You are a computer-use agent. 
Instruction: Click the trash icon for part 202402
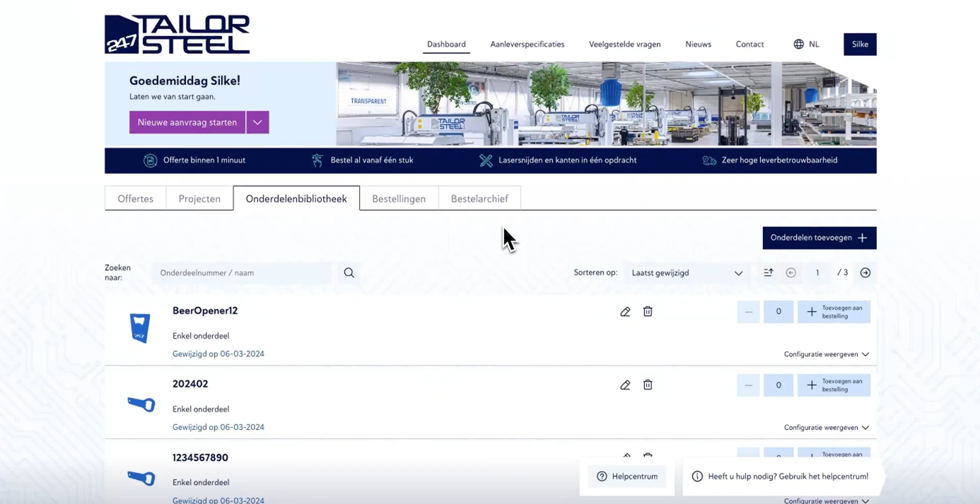click(x=648, y=385)
